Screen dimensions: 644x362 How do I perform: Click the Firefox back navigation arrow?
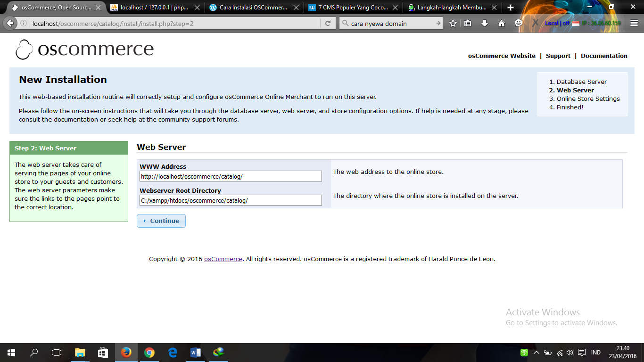10,23
